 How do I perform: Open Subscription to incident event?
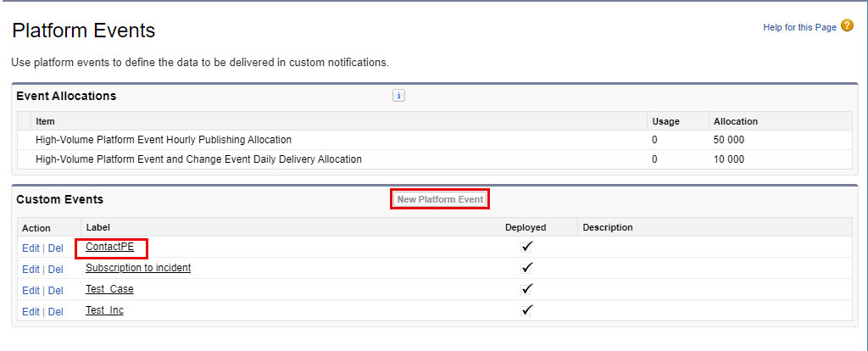tap(138, 268)
